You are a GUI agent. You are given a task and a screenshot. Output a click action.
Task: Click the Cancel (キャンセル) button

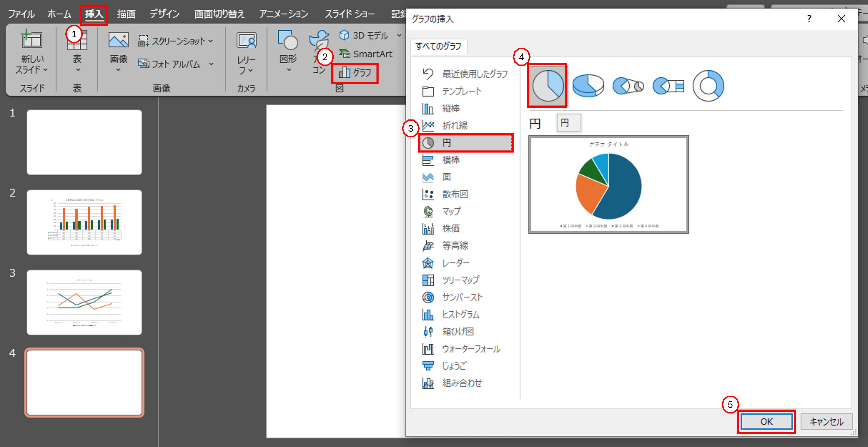(827, 421)
